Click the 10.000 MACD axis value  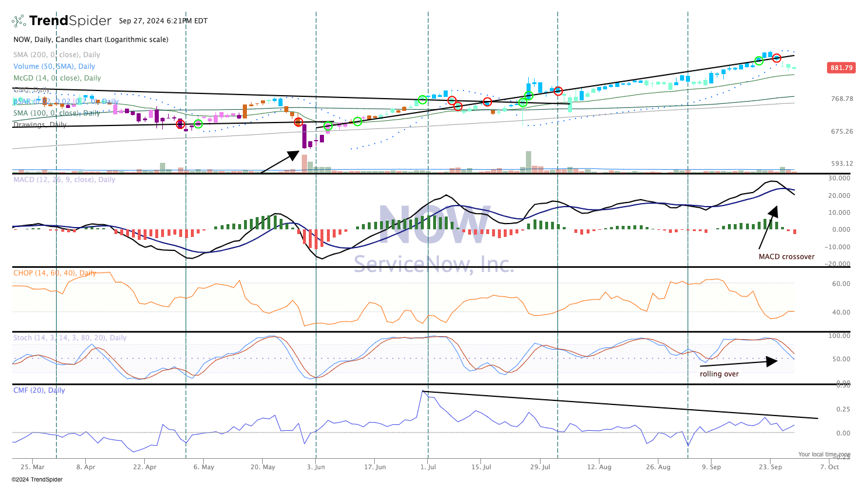[x=839, y=212]
